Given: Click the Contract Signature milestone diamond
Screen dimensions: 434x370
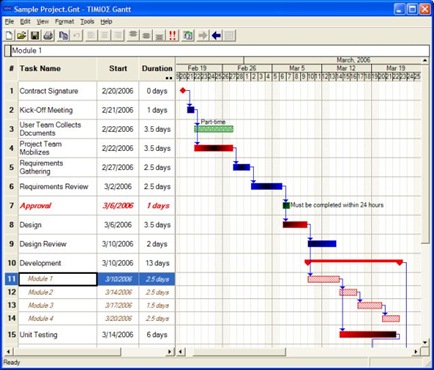Looking at the screenshot, I should point(182,90).
